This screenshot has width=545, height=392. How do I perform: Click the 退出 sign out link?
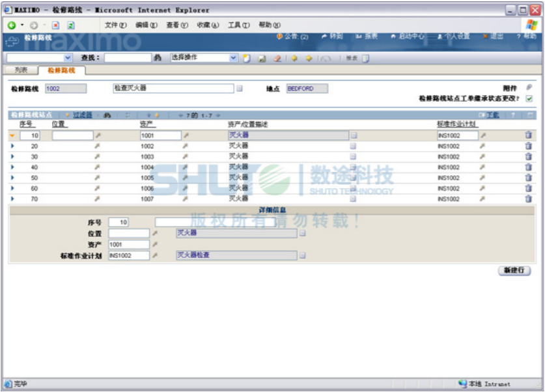(493, 36)
